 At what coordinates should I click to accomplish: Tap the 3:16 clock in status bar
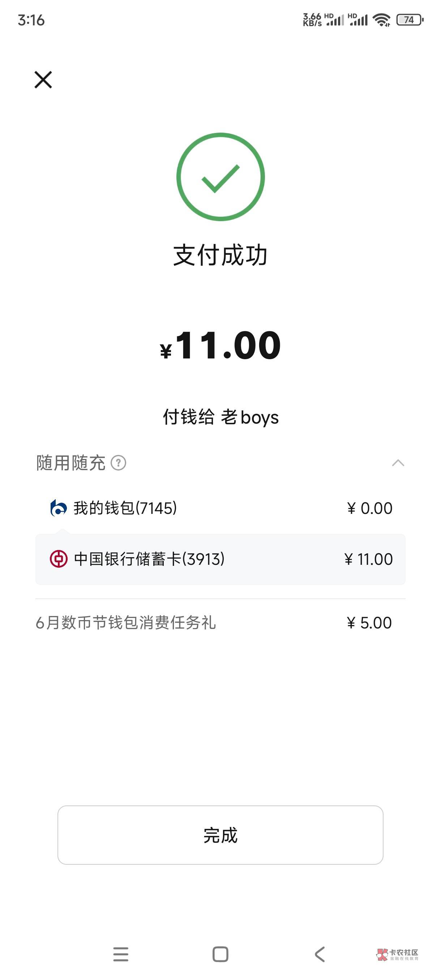click(31, 20)
